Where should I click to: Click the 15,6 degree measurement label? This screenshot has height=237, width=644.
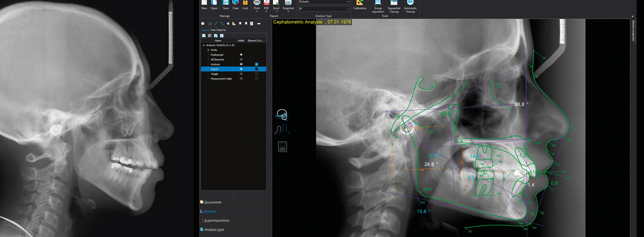(x=423, y=211)
